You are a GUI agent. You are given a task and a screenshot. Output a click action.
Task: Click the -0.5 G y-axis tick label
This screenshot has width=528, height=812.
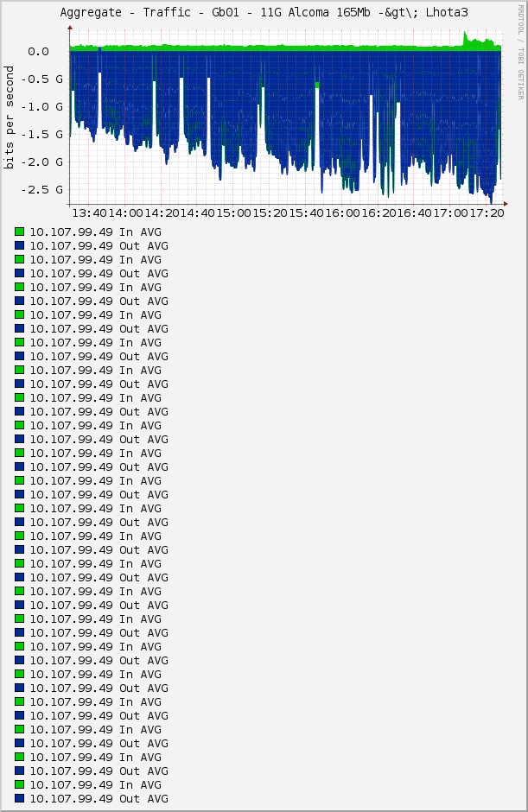(x=44, y=79)
